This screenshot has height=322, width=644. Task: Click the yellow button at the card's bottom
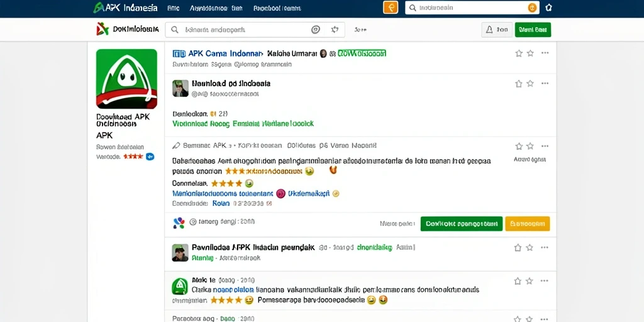(x=528, y=224)
